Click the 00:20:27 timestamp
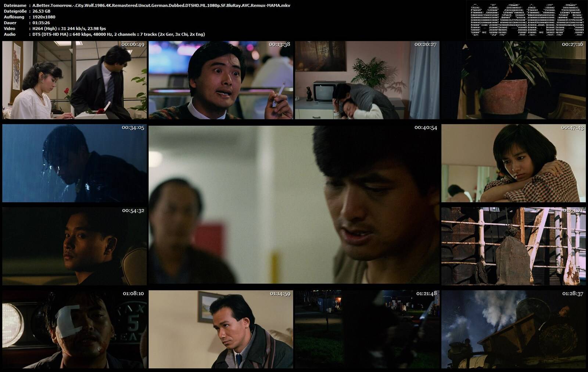Image resolution: width=588 pixels, height=372 pixels. click(x=426, y=44)
